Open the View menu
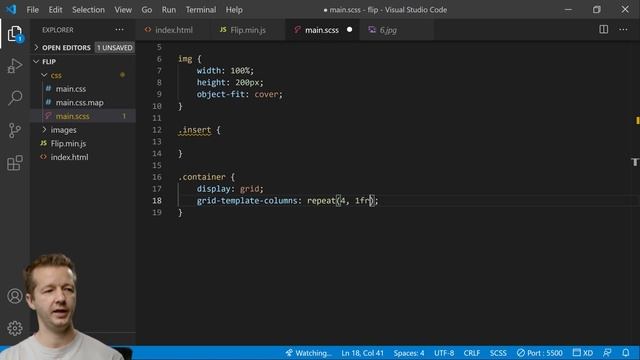 (x=123, y=9)
